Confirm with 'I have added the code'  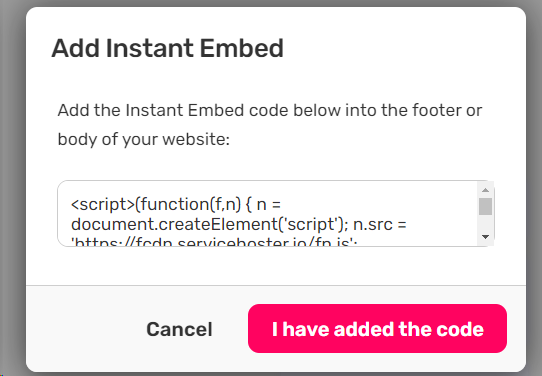click(377, 329)
